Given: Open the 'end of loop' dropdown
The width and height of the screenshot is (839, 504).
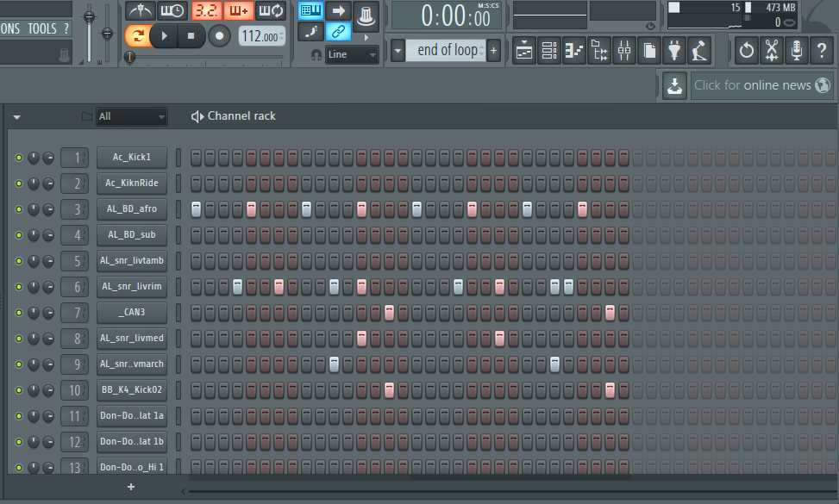Looking at the screenshot, I should tap(448, 50).
